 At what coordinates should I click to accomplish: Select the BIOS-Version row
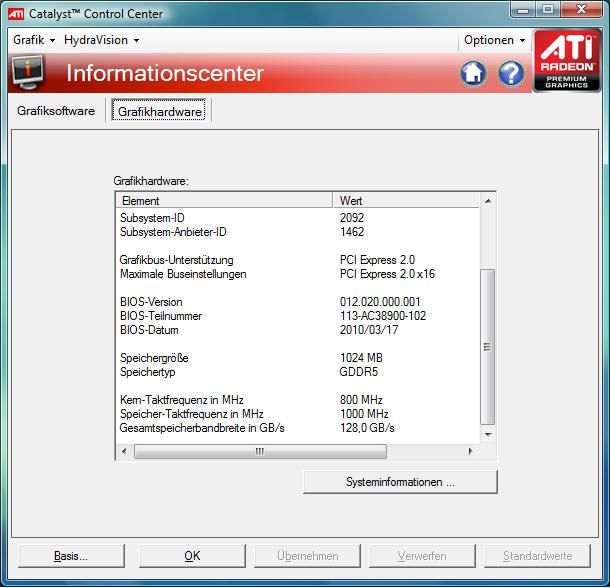coord(298,302)
